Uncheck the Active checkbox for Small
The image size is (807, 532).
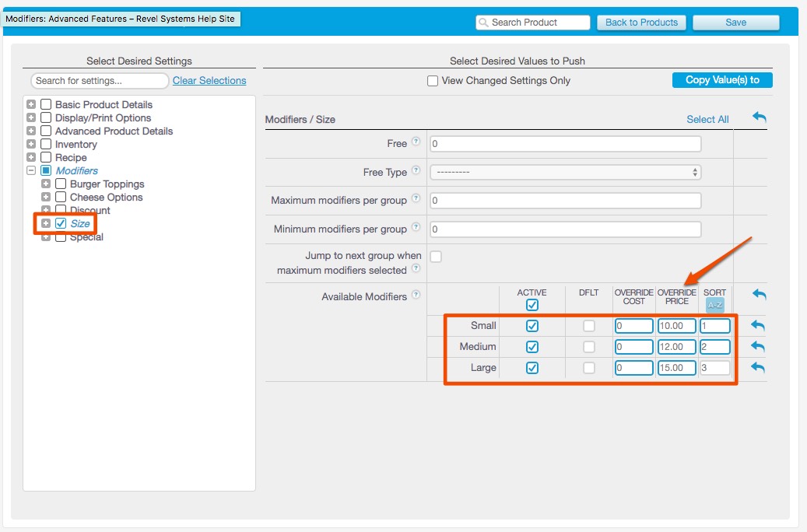tap(532, 326)
